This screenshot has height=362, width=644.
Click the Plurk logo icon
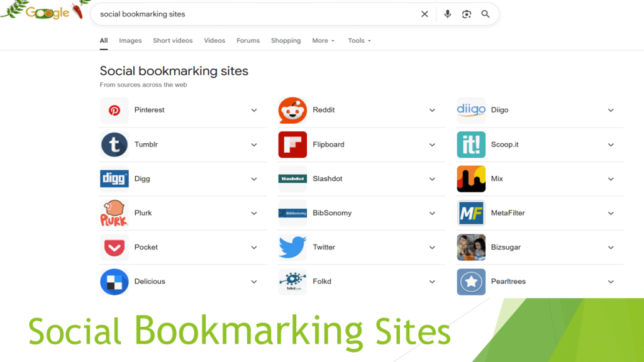(x=114, y=213)
